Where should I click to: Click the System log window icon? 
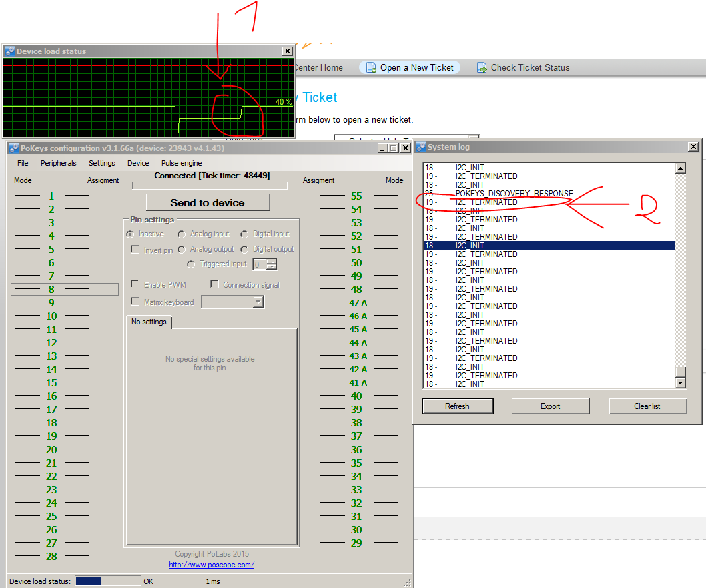pyautogui.click(x=420, y=147)
